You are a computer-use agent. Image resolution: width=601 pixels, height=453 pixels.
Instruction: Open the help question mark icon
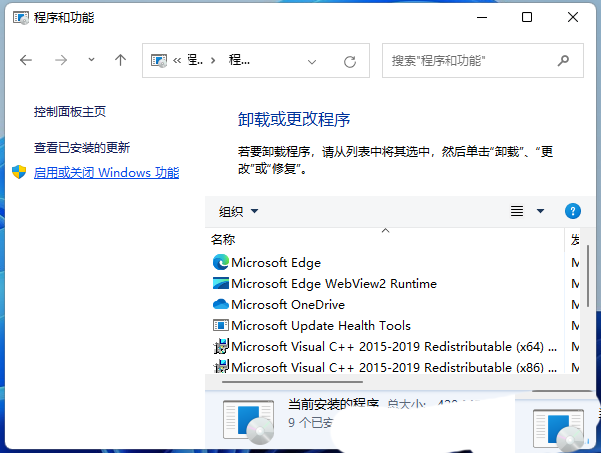coord(573,211)
